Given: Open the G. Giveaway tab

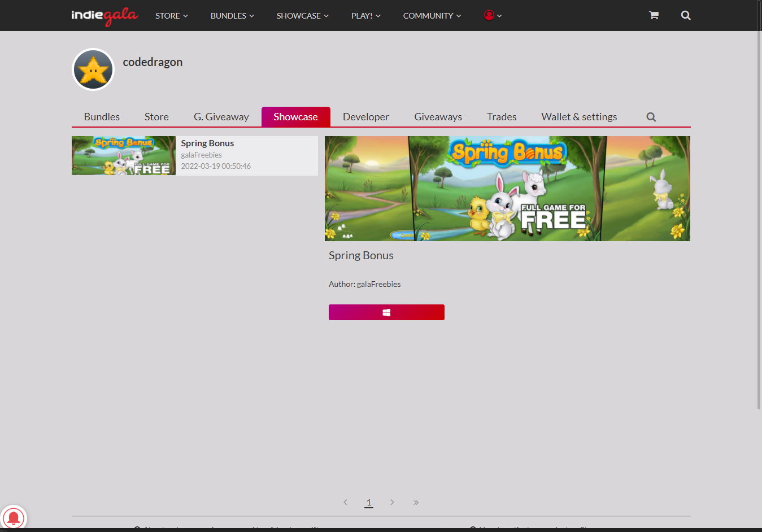Looking at the screenshot, I should [221, 117].
